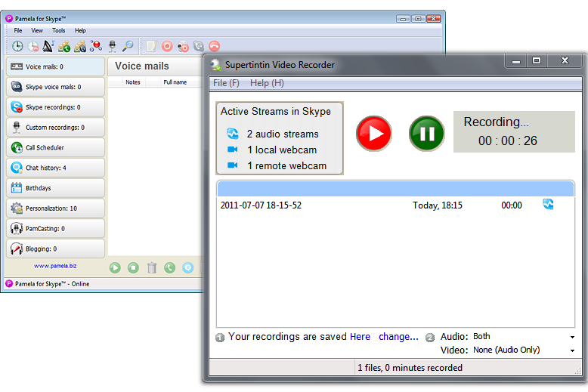The width and height of the screenshot is (588, 392).
Task: Close the Pamela for Skype window
Action: click(434, 19)
